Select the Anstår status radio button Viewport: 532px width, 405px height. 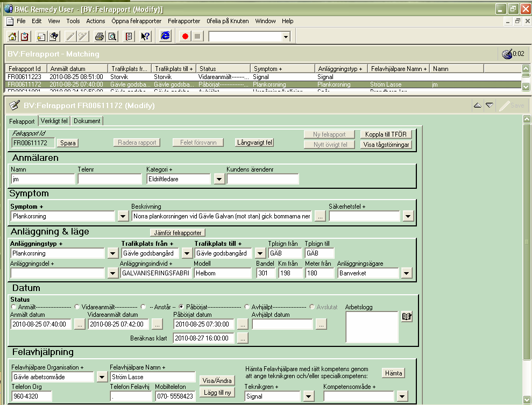click(143, 307)
